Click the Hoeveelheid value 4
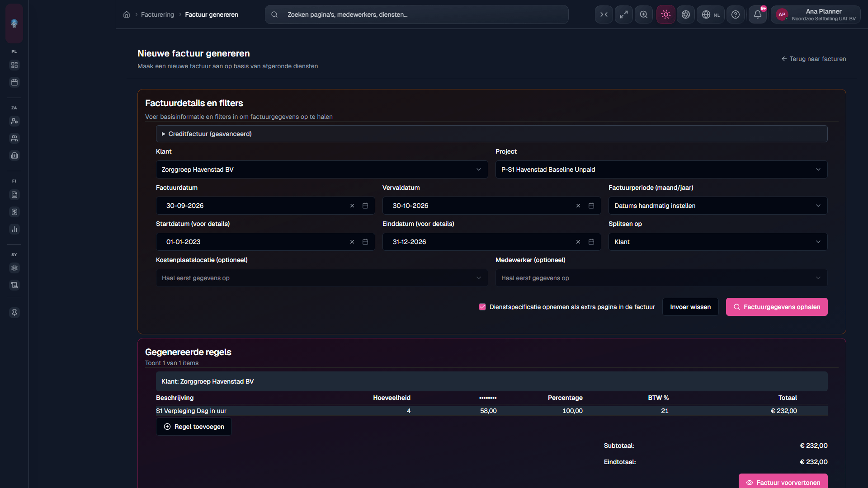The width and height of the screenshot is (868, 488). click(409, 411)
